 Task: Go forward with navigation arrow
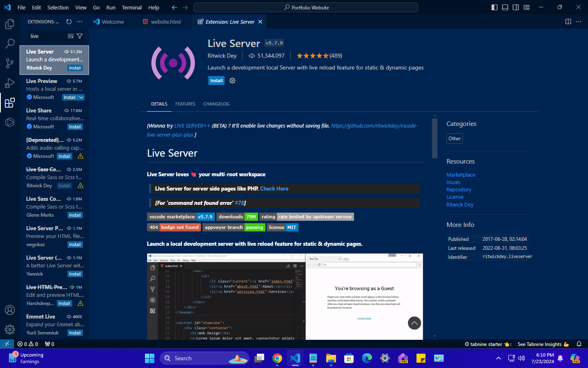(185, 7)
